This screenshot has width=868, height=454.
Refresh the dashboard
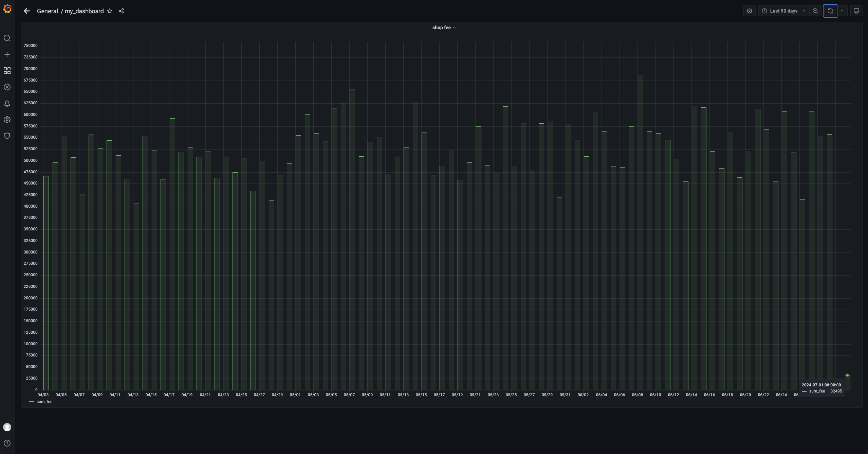830,11
